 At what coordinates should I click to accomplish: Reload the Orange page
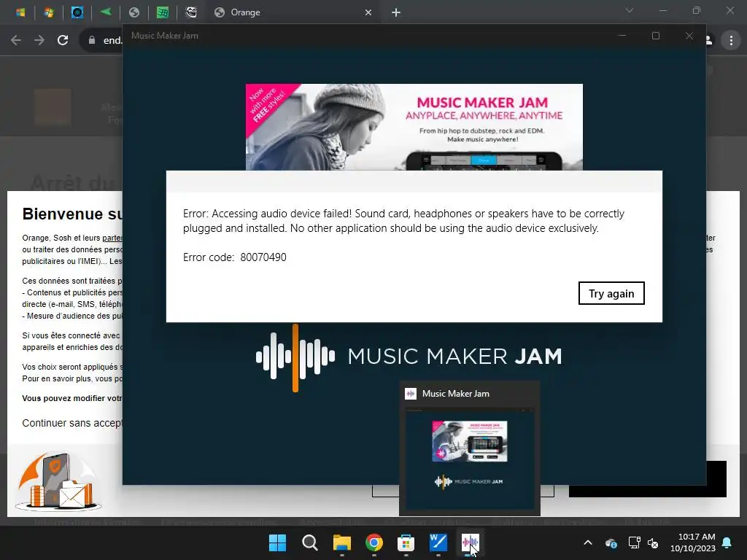[x=63, y=41]
